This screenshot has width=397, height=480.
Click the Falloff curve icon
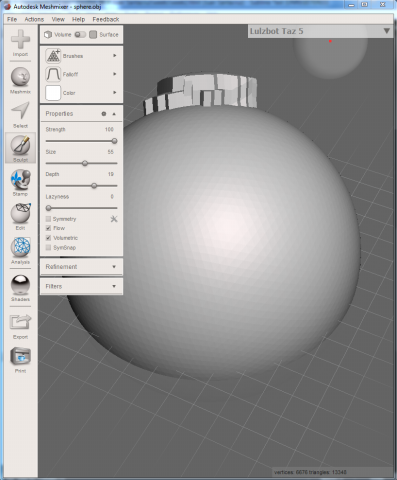click(53, 74)
